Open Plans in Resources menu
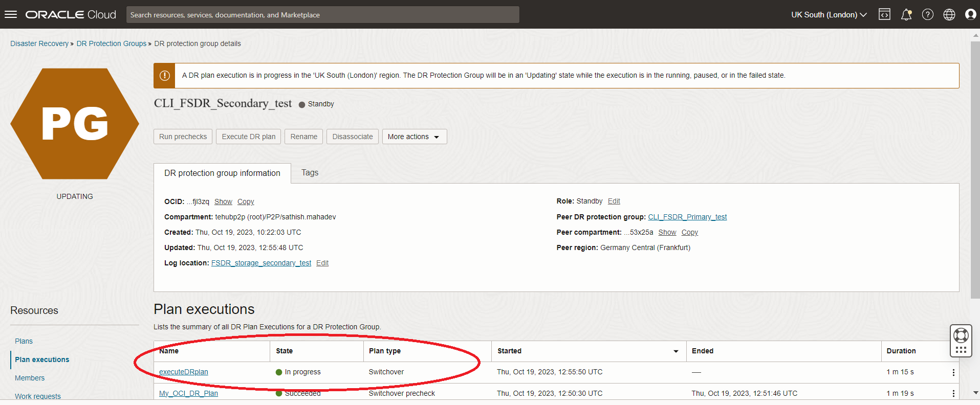Screen dimensions: 980x405 [x=24, y=341]
